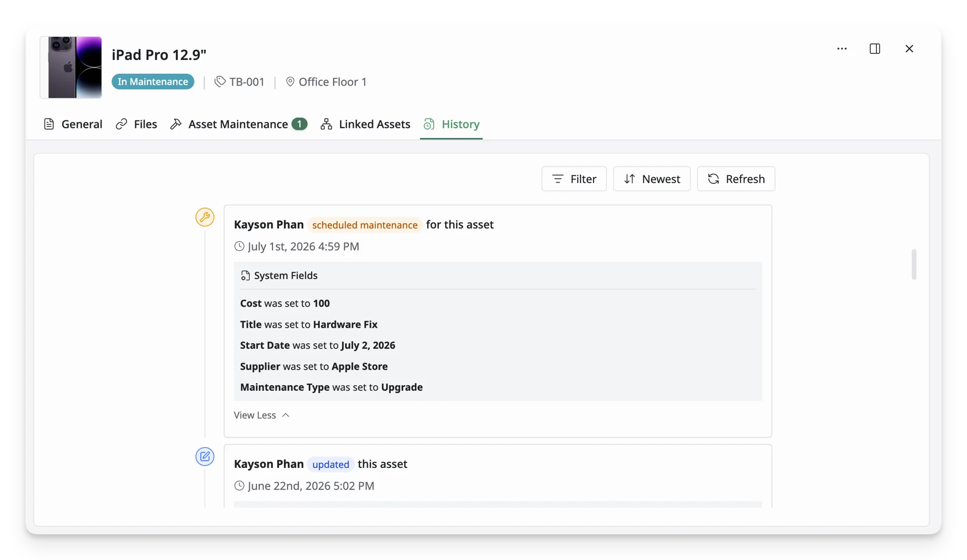
Task: Toggle the split panel view icon
Action: [x=875, y=49]
